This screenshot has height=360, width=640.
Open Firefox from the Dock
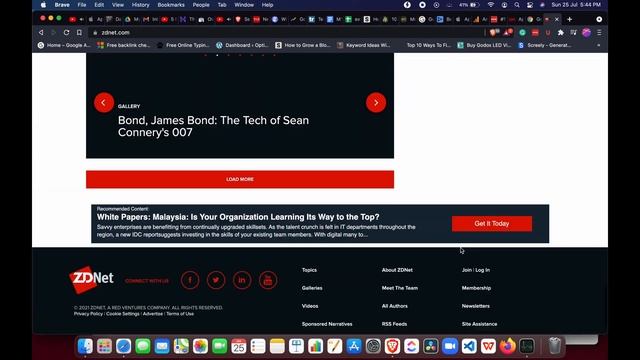(x=507, y=346)
